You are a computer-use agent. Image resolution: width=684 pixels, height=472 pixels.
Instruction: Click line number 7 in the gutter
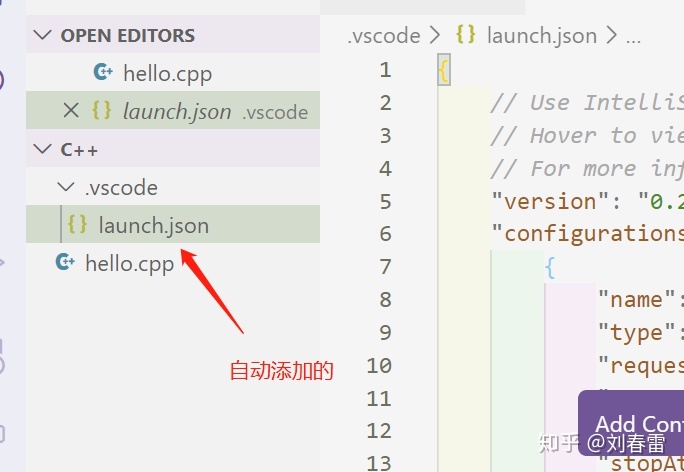(x=385, y=267)
